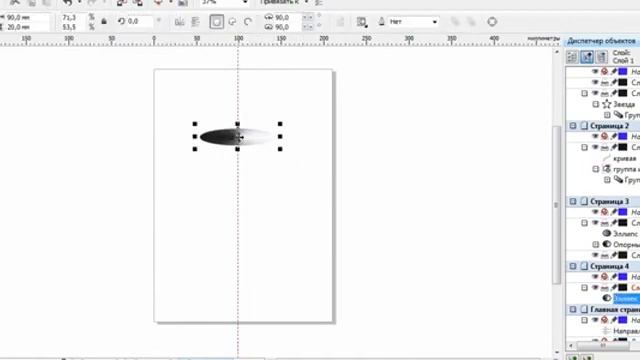Click the rotation angle field 0,0
640x360 pixels.
coord(139,21)
